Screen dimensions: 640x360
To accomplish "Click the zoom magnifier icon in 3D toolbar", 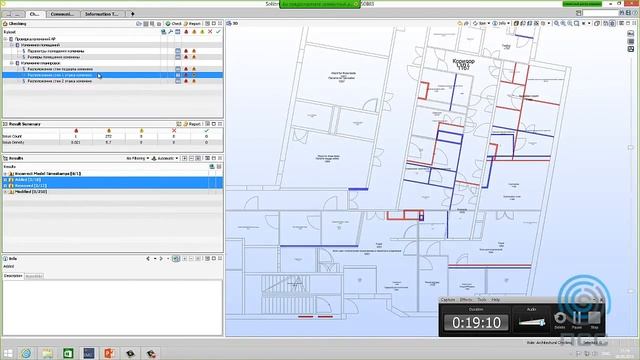I will pyautogui.click(x=556, y=24).
